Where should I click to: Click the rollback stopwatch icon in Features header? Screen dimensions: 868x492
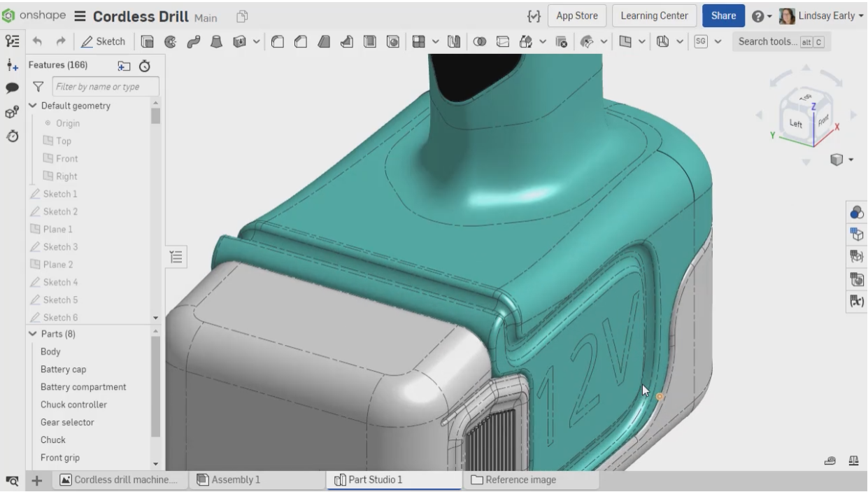144,66
